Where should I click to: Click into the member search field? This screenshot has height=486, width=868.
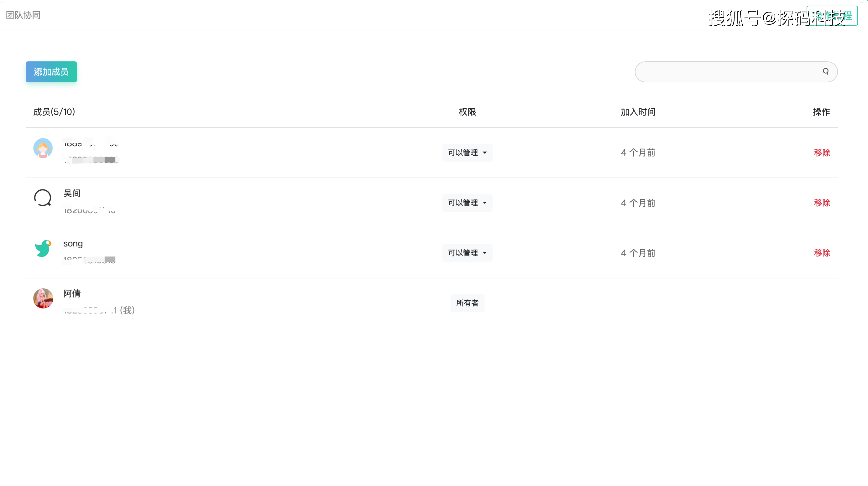pos(728,72)
